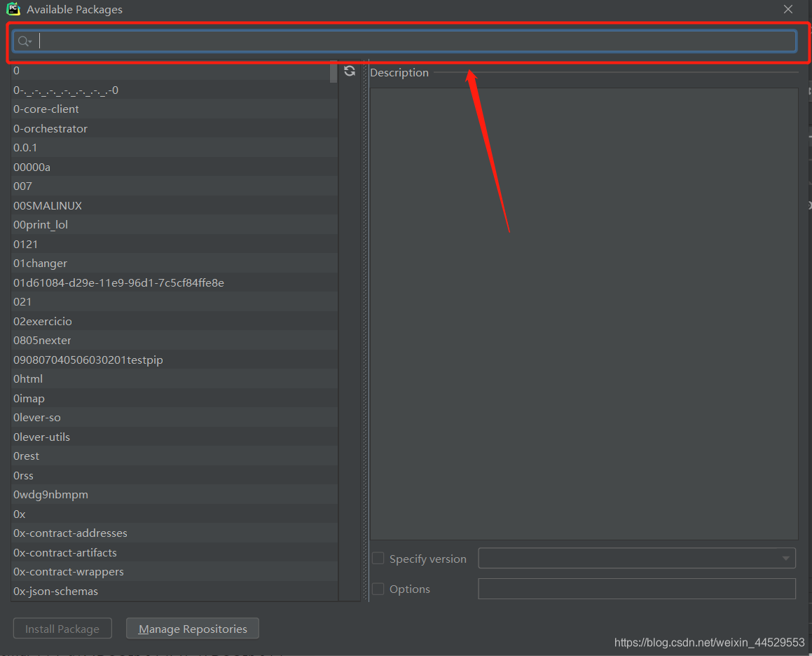Screen dimensions: 812x656
Task: Select package 0html
Action: click(174, 378)
